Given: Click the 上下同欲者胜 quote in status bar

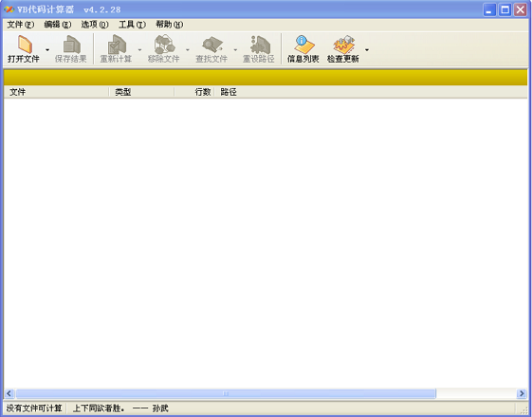Looking at the screenshot, I should coord(120,408).
